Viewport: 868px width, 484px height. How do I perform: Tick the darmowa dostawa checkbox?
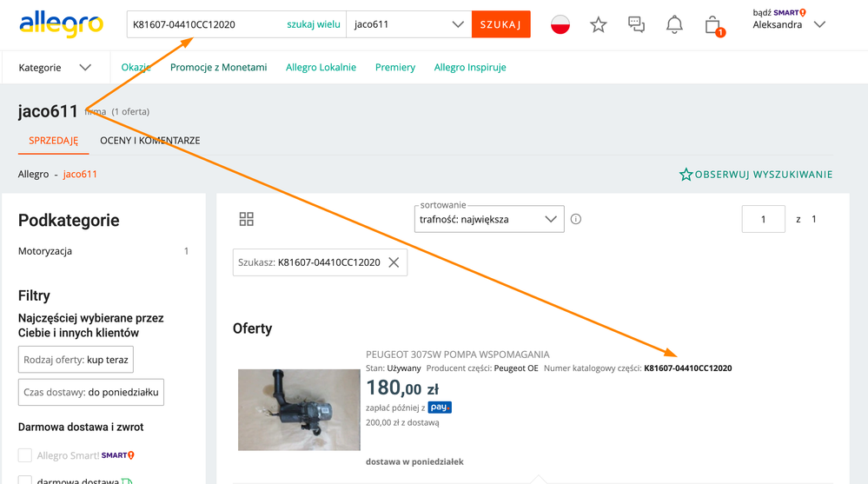pyautogui.click(x=25, y=481)
